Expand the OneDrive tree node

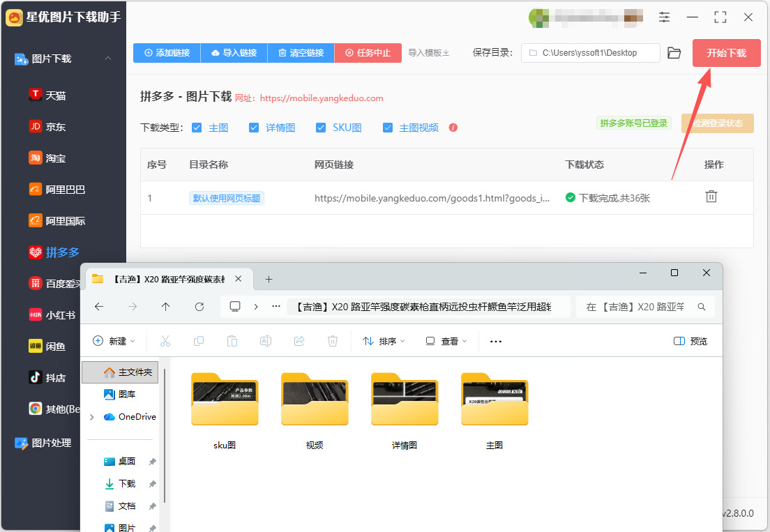coord(92,417)
